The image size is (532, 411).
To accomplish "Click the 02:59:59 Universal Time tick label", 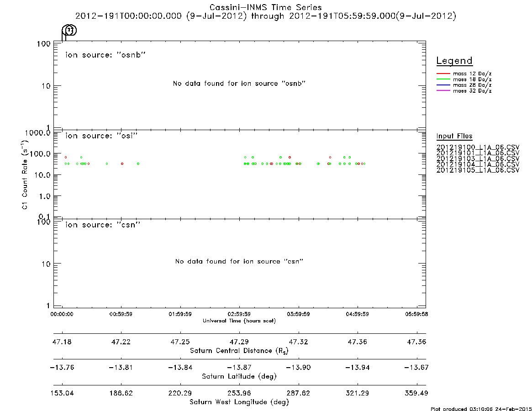I will pos(239,314).
